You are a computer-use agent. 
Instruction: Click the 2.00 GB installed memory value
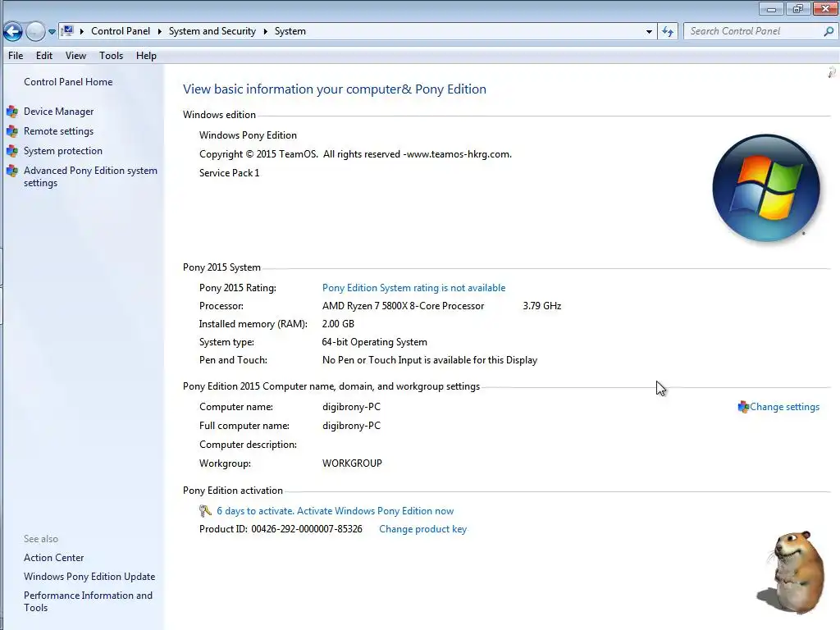(338, 324)
